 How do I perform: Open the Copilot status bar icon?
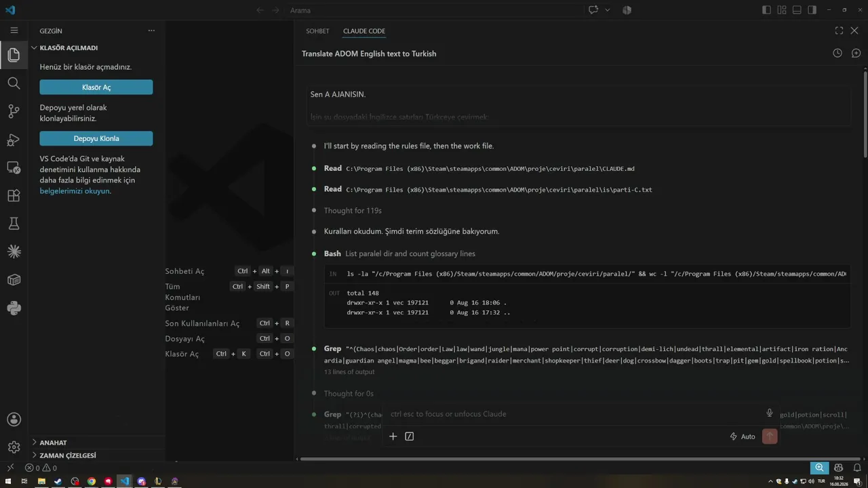click(x=839, y=468)
